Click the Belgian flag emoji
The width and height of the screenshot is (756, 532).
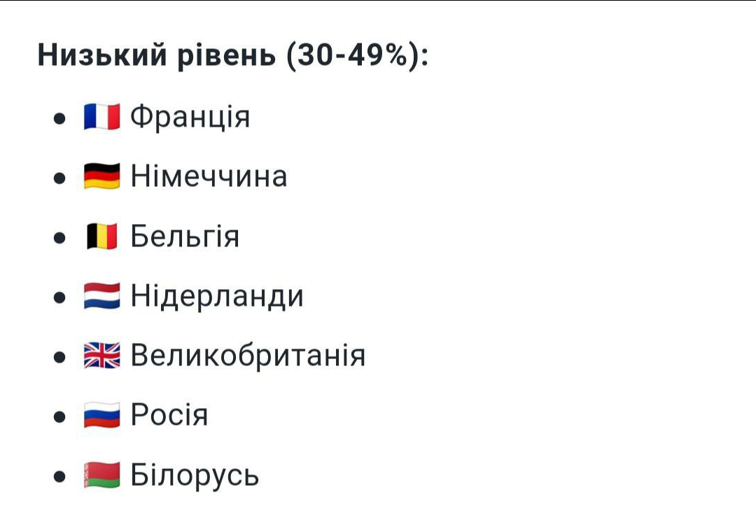point(101,237)
